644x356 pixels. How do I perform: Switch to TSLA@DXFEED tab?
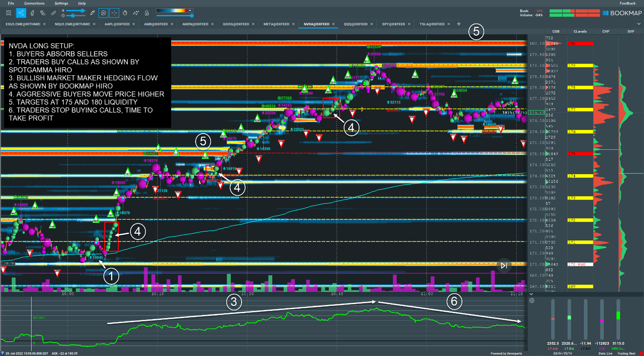(432, 24)
